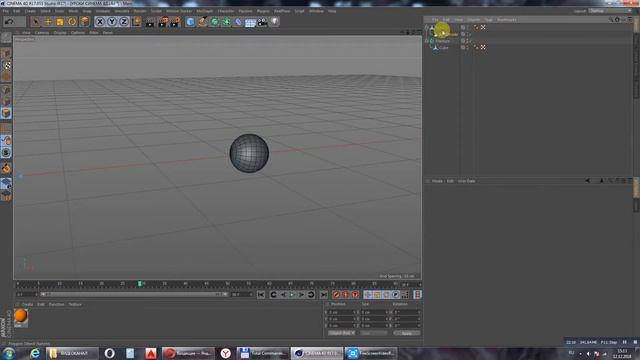This screenshot has height=360, width=640.
Task: Open the viewport Cameras menu
Action: pos(42,33)
